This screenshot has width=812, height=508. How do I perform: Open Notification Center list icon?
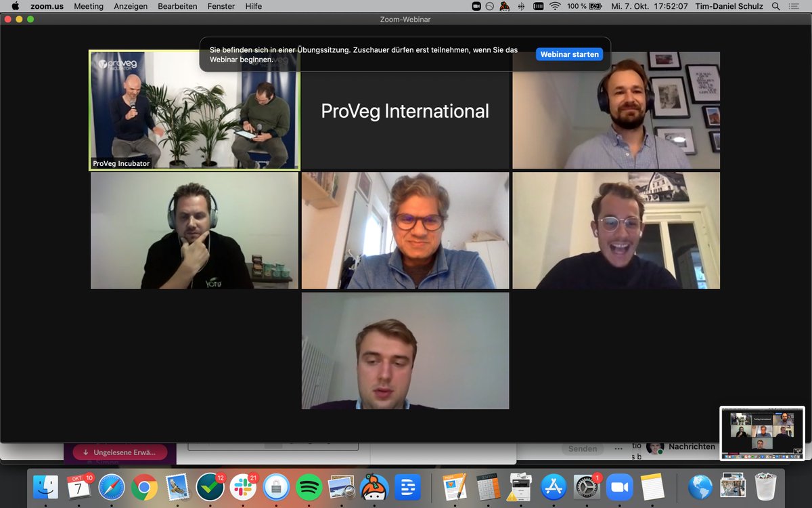(794, 6)
